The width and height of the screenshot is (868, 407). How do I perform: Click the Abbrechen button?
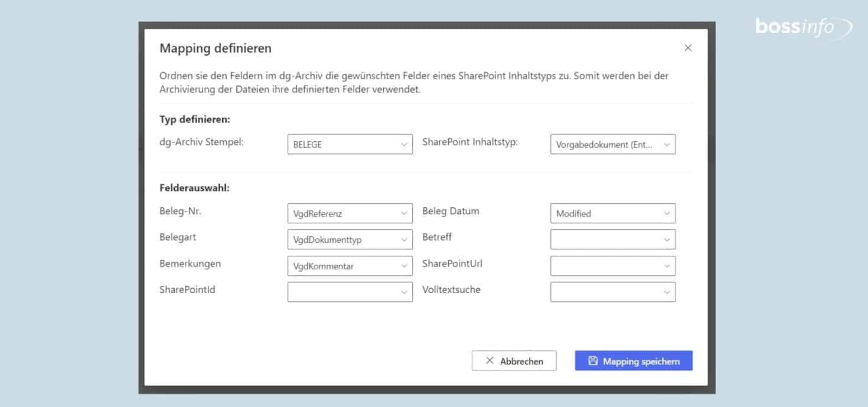click(x=514, y=361)
